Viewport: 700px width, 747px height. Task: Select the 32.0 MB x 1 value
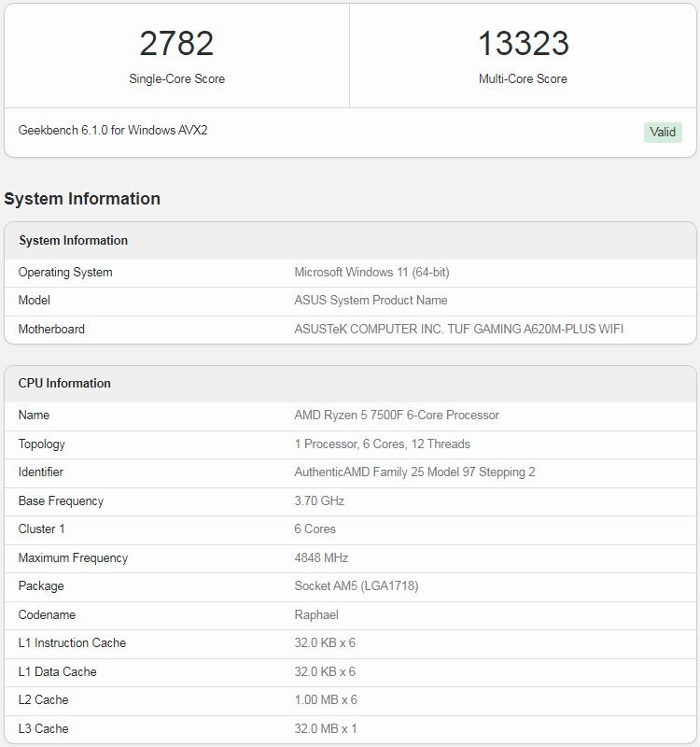[x=326, y=728]
